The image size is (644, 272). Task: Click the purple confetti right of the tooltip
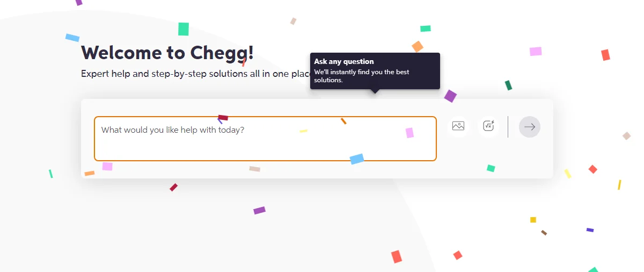[450, 96]
